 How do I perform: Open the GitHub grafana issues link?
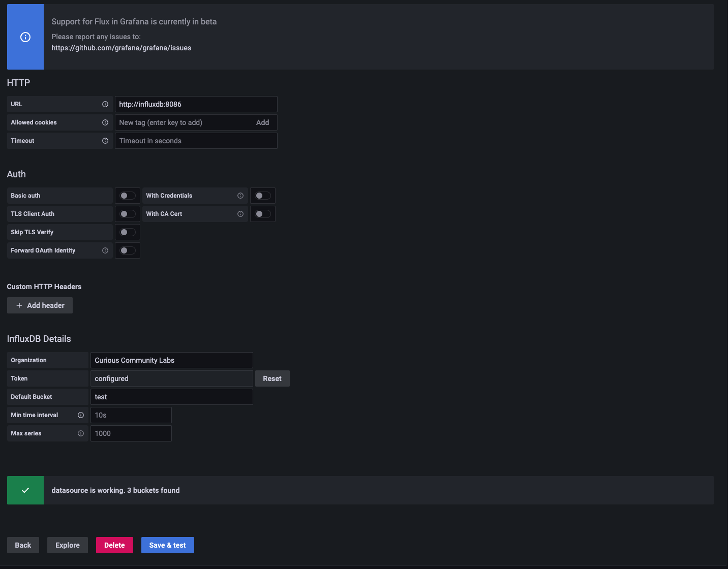tap(122, 48)
